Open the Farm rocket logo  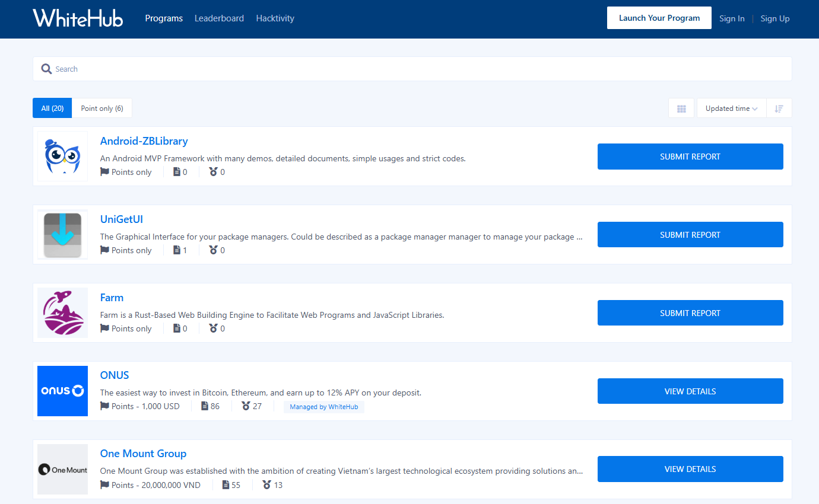(x=62, y=312)
